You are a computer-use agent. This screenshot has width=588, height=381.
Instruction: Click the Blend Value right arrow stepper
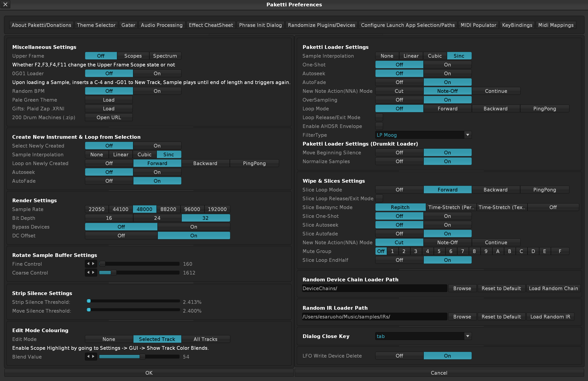tap(93, 357)
